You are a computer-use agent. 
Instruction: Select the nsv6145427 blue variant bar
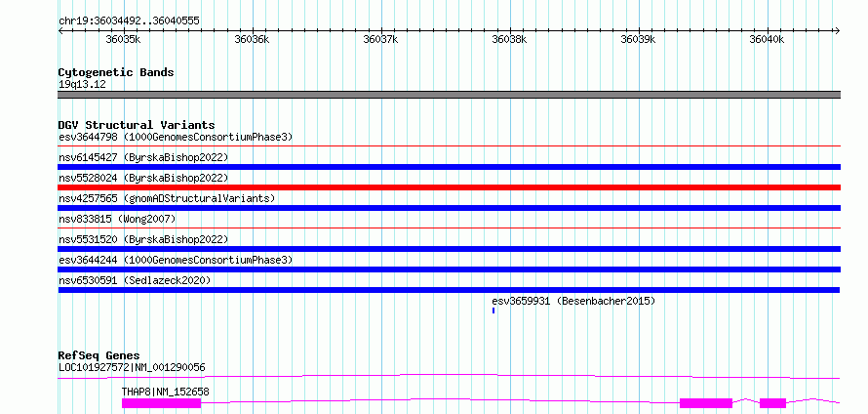(449, 167)
